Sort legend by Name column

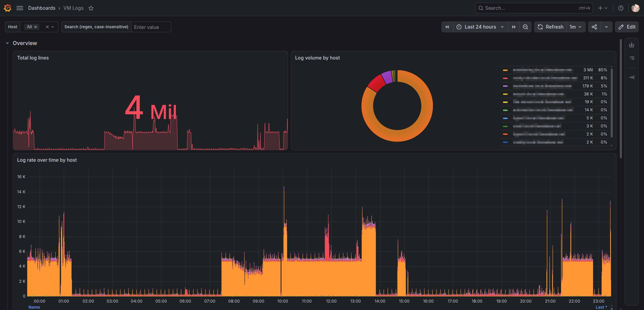(34, 307)
